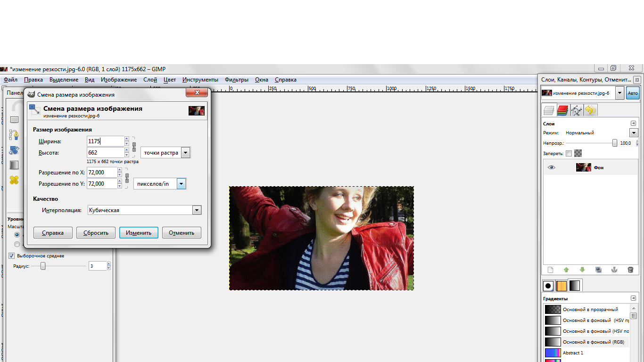Anchor the floating layer
This screenshot has height=362, width=644.
pos(614,270)
